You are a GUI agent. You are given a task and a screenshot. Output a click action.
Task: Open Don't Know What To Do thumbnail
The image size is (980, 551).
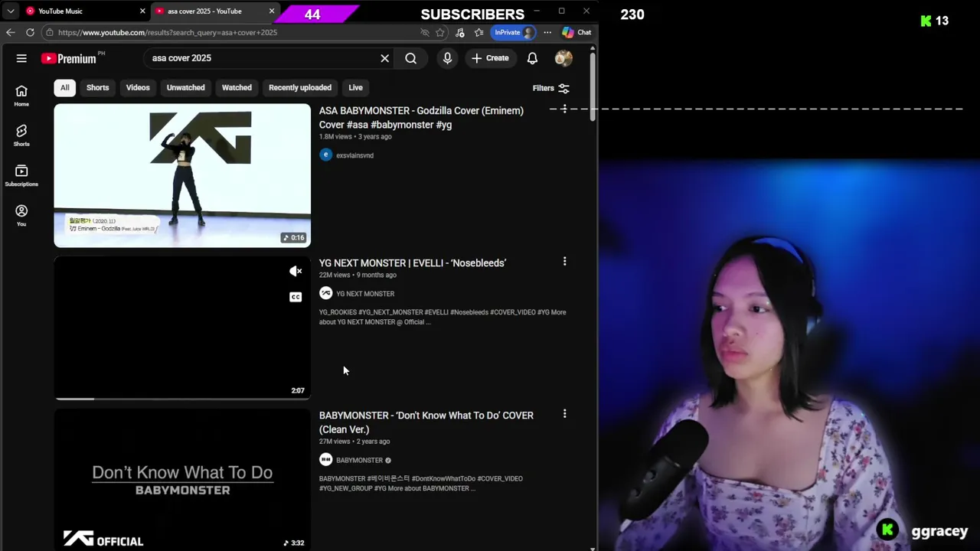[182, 480]
